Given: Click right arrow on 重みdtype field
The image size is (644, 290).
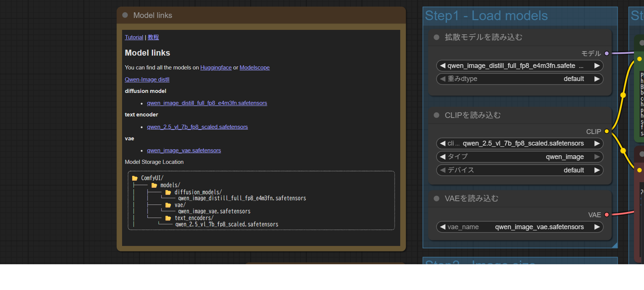Looking at the screenshot, I should coord(597,79).
